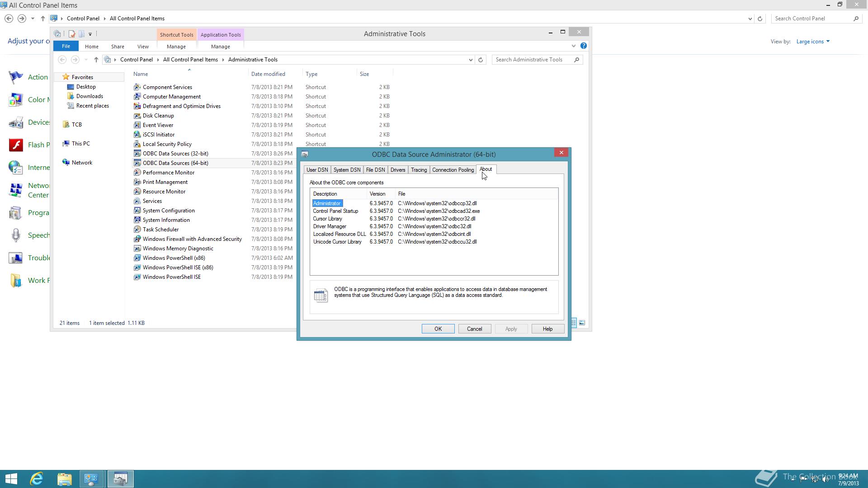Select This PC in the navigation pane
This screenshot has width=868, height=488.
tap(80, 144)
